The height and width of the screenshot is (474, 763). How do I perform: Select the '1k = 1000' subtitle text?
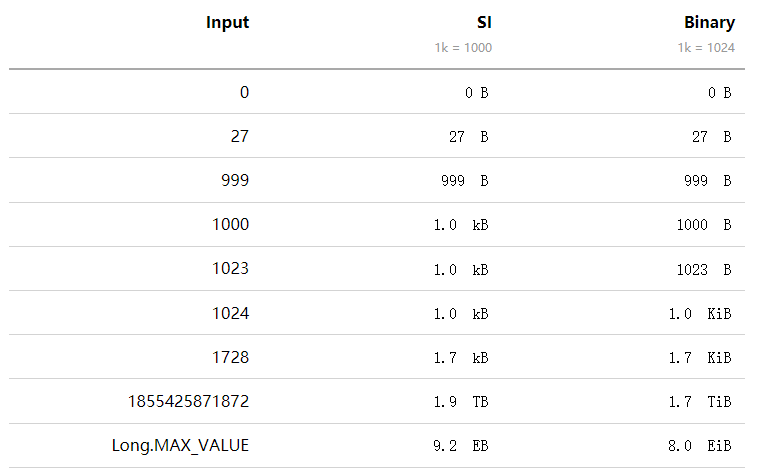pos(463,48)
